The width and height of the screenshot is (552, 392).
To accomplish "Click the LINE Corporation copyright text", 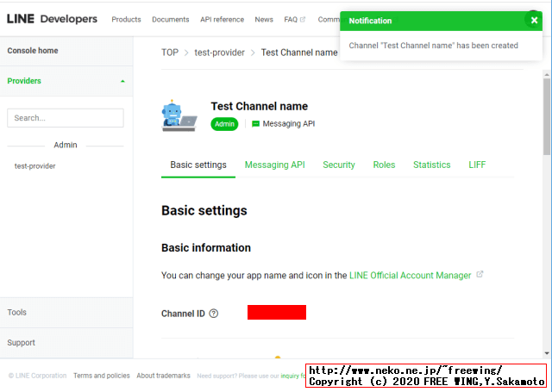I will [x=37, y=376].
